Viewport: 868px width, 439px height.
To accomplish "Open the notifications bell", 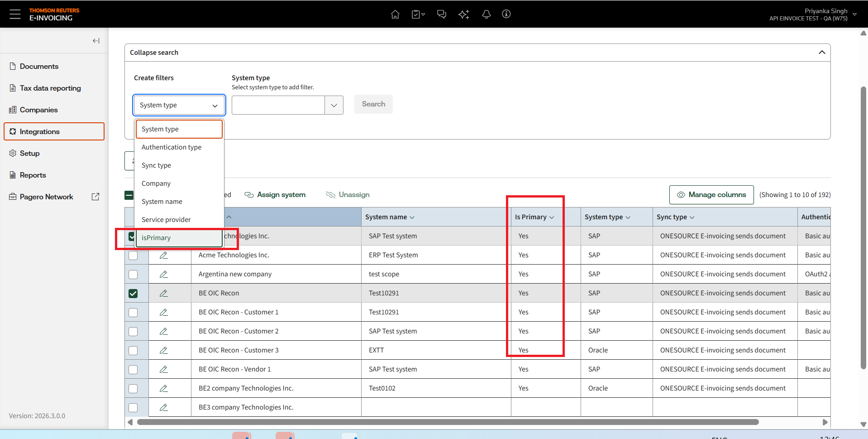I will 486,14.
